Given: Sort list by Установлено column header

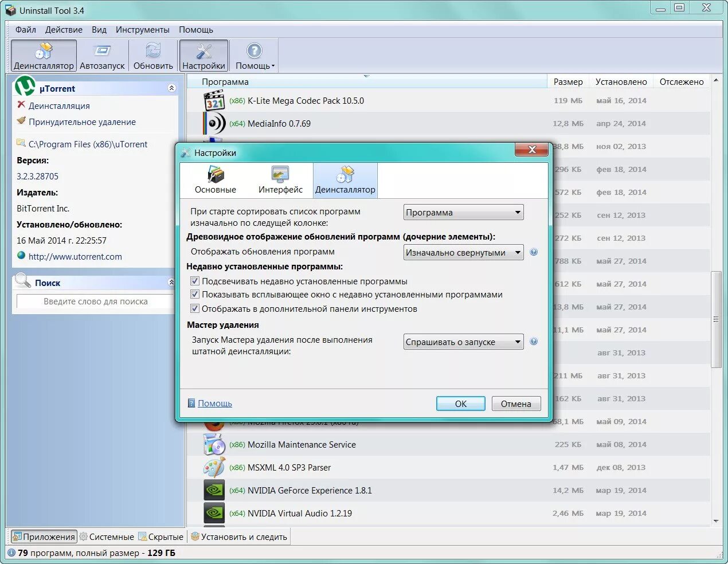Looking at the screenshot, I should pos(621,81).
